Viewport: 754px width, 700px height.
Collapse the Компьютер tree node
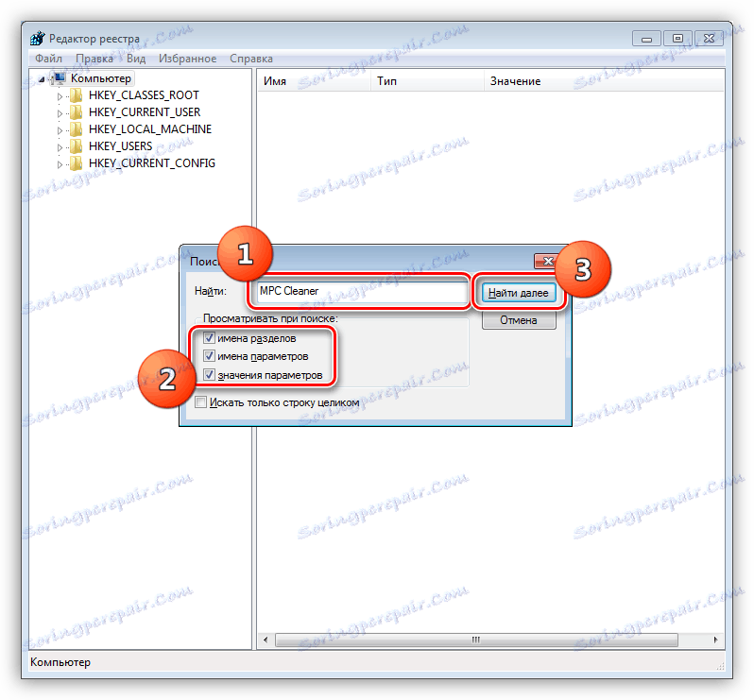(42, 79)
